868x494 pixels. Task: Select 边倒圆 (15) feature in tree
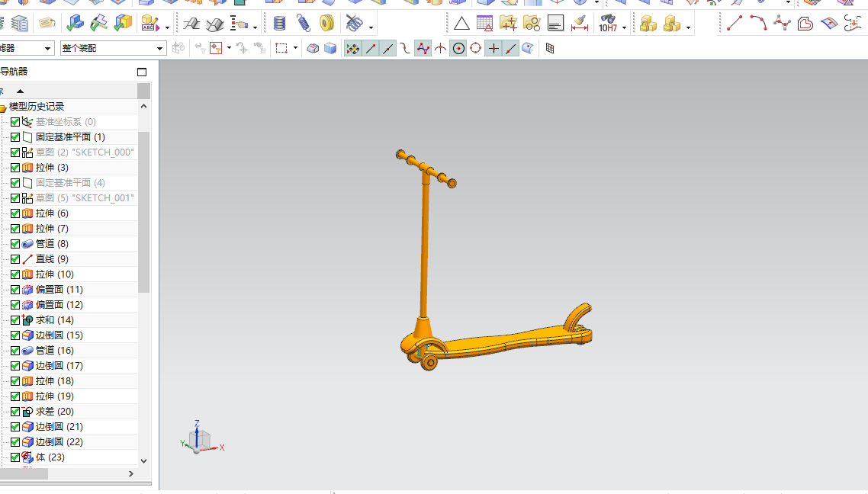[x=59, y=335]
